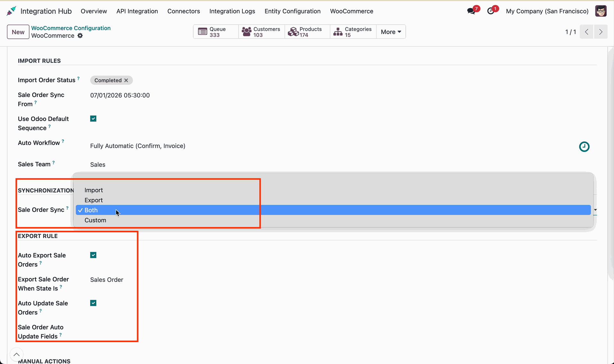The height and width of the screenshot is (364, 614).
Task: Open the Products 174 stat button
Action: click(x=307, y=32)
